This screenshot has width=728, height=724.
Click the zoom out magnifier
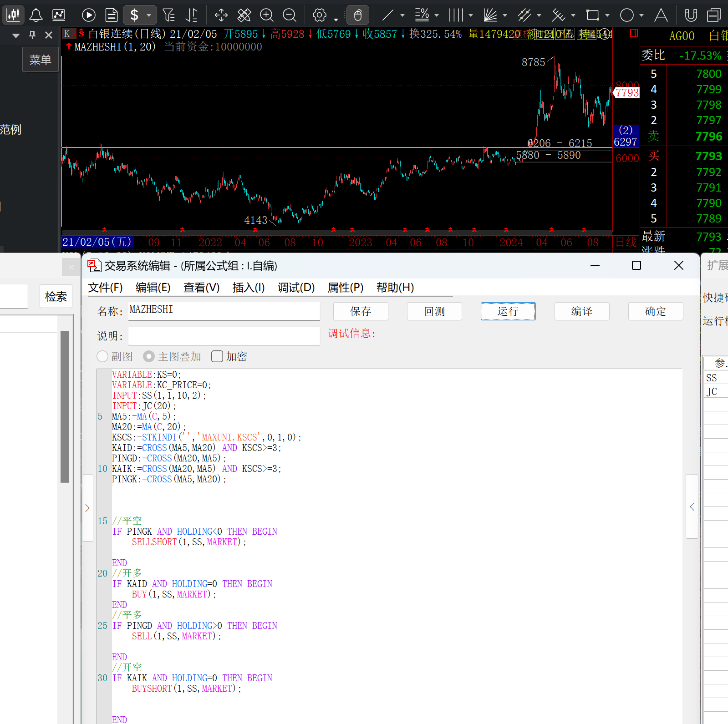point(290,15)
